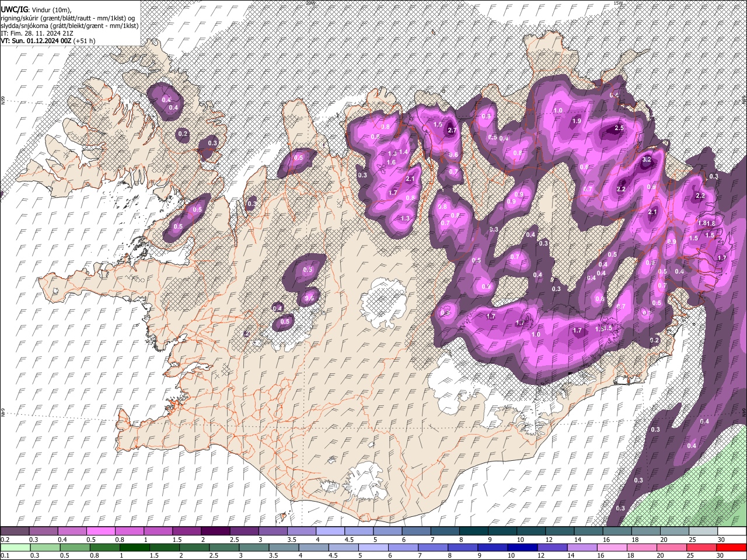Pick the red 30 mm rain swatch
This screenshot has width=747, height=560.
click(x=732, y=547)
